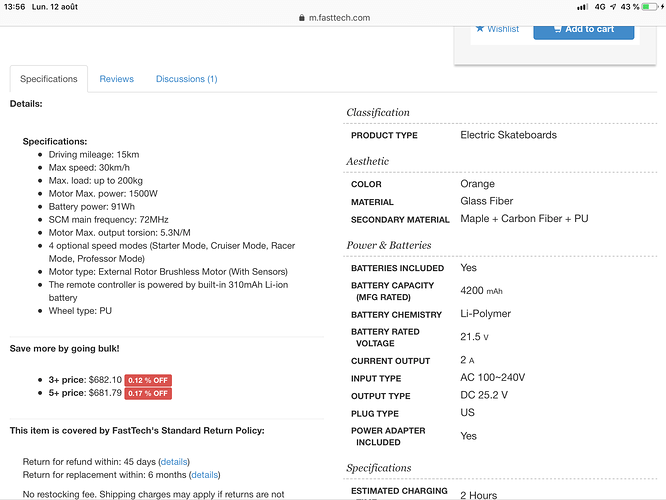Tap the location arrow status icon
The height and width of the screenshot is (500, 666).
(x=613, y=7)
